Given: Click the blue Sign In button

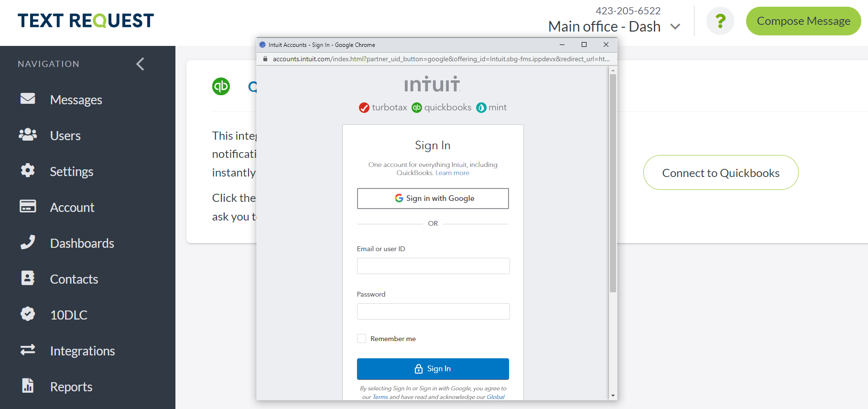Looking at the screenshot, I should point(433,369).
